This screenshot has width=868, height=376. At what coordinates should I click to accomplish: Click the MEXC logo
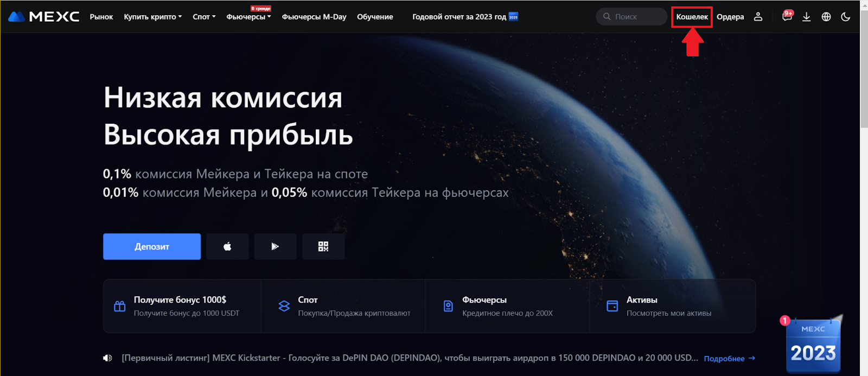43,17
